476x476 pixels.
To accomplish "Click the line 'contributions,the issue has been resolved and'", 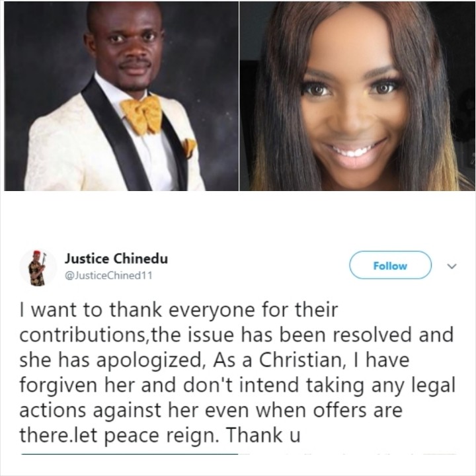I will pos(237,335).
